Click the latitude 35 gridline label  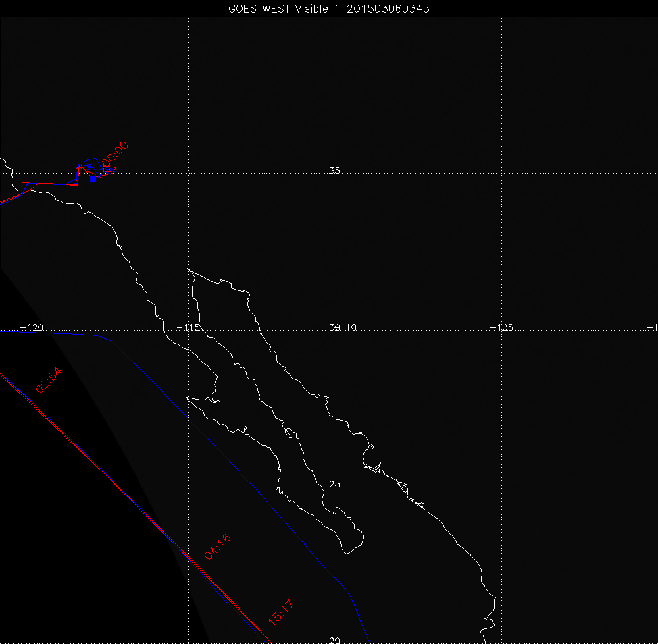coord(334,171)
